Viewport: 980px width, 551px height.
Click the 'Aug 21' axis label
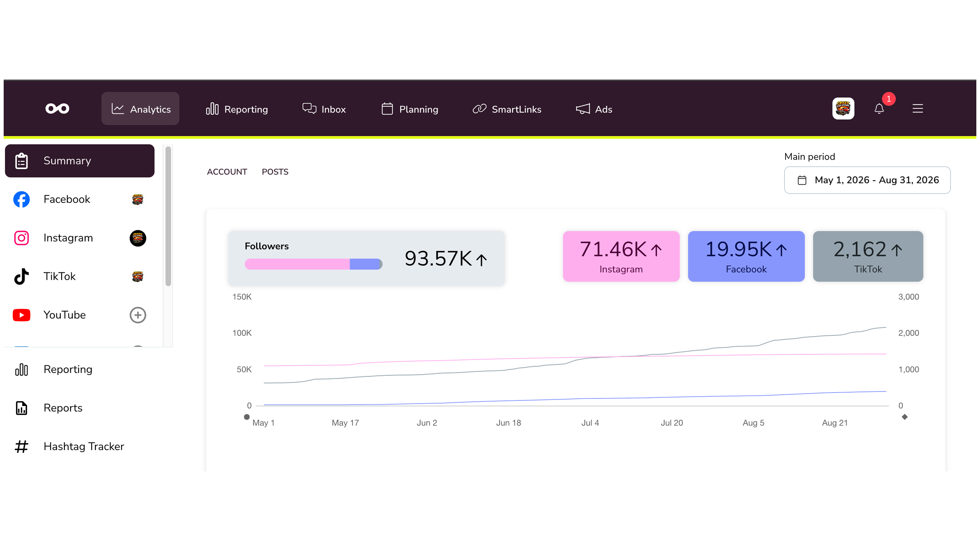[835, 423]
